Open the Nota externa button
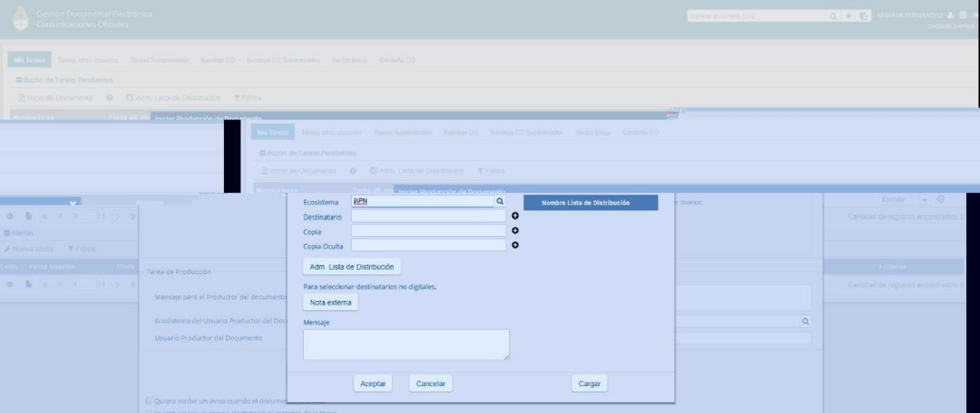This screenshot has height=413, width=980. [x=331, y=302]
